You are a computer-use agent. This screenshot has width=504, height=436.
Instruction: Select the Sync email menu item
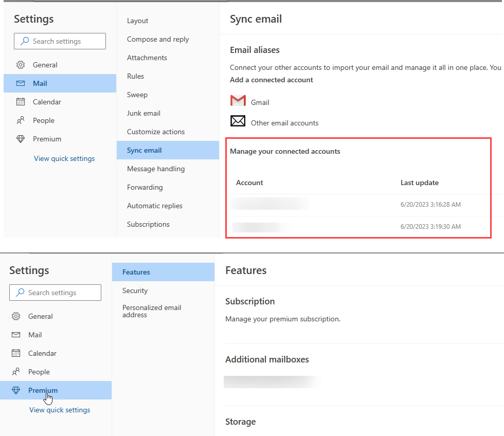[168, 150]
